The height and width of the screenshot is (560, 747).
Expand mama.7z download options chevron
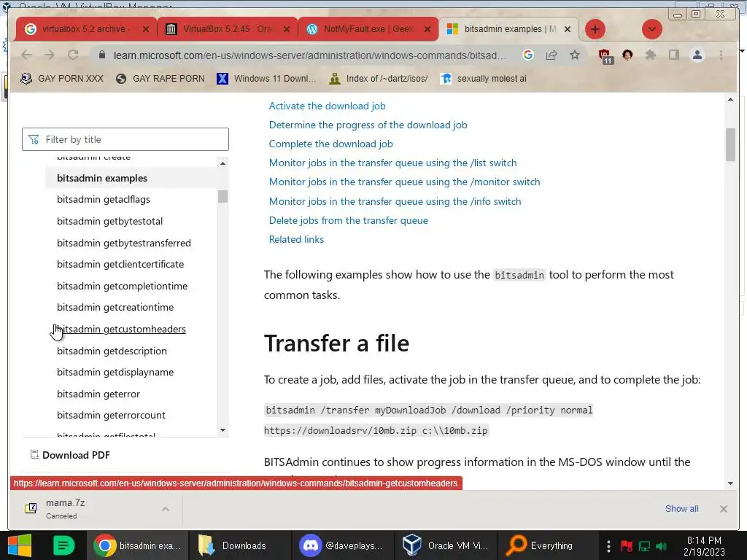(x=166, y=509)
